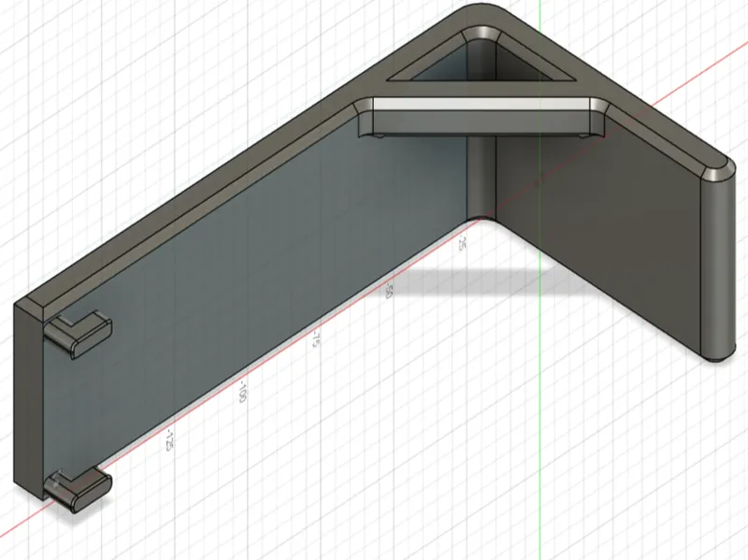Select the dark inner face of short arm
The image size is (748, 560).
click(x=598, y=238)
